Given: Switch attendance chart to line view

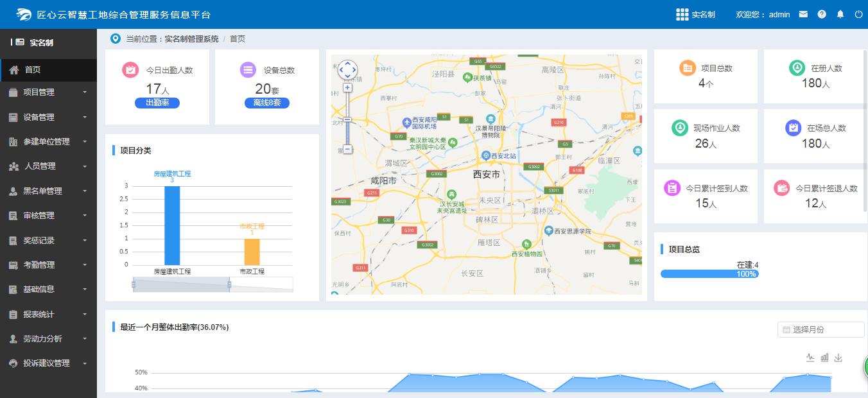Looking at the screenshot, I should (x=810, y=358).
